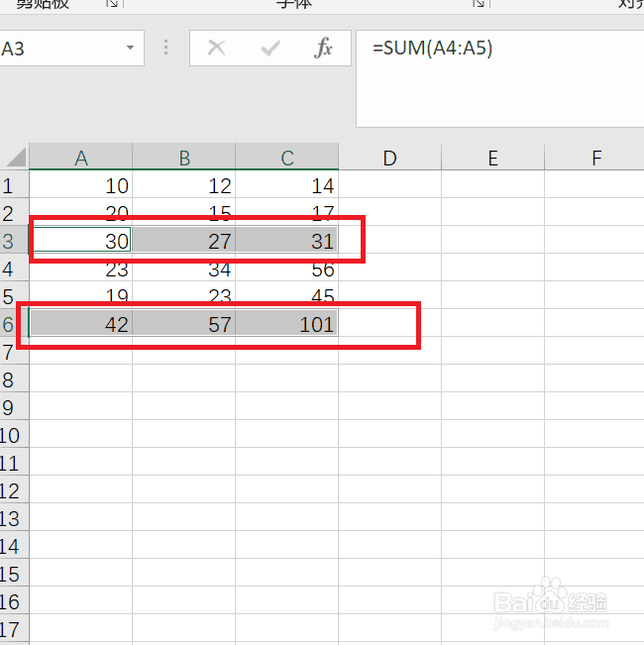Image resolution: width=644 pixels, height=645 pixels.
Task: Open the Insert Function fx dialog
Action: point(323,48)
